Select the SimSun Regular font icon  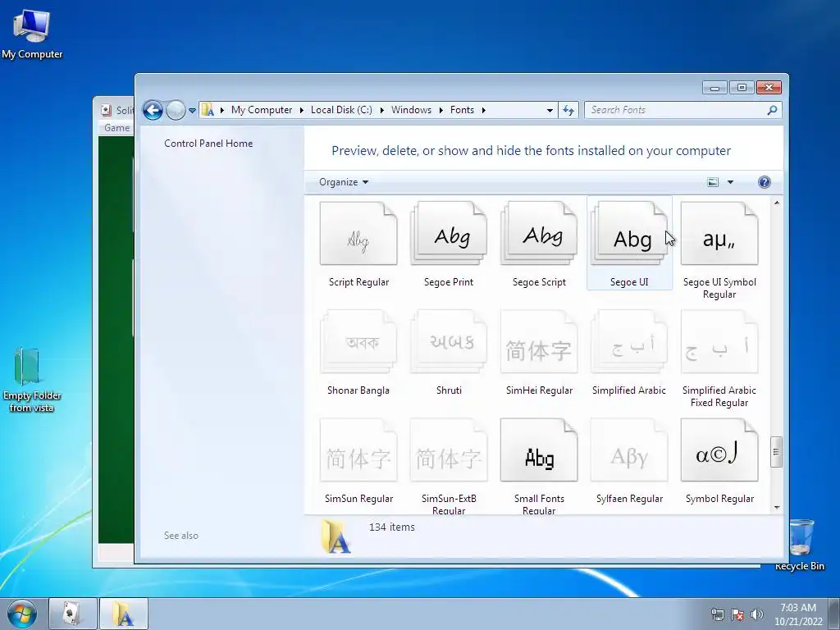point(358,450)
